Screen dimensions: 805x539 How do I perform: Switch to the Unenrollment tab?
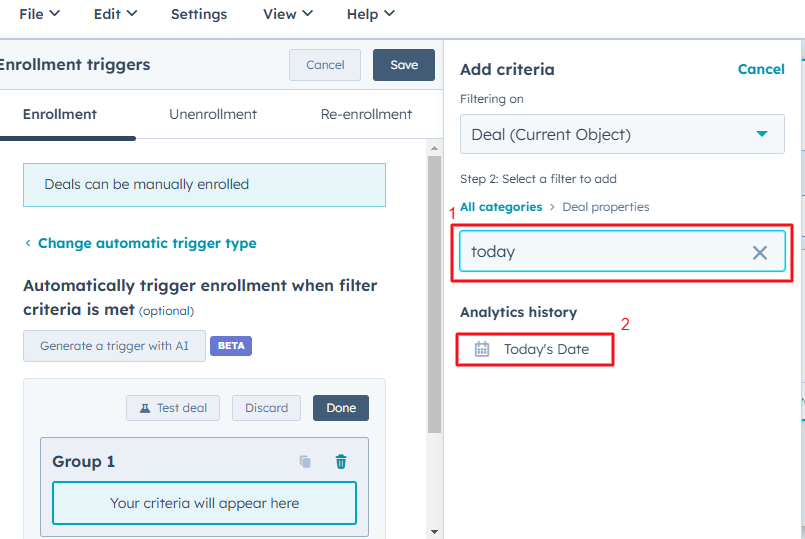tap(213, 114)
